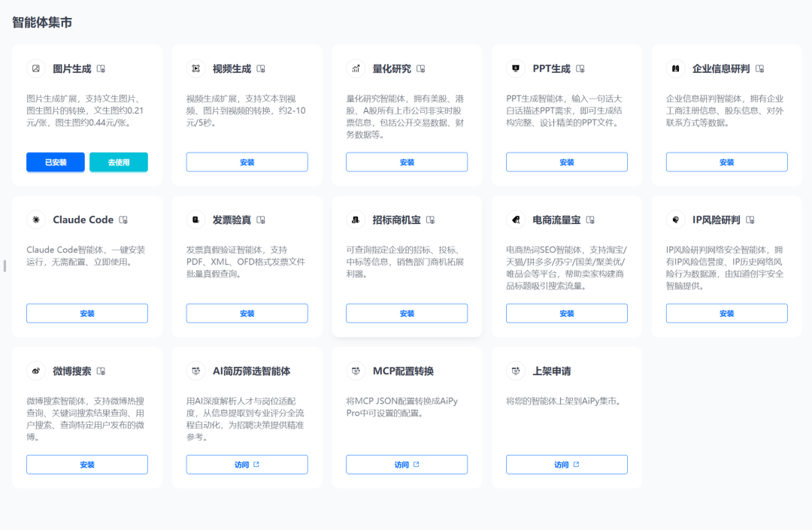
Task: Open the 微博搜索 agent icon
Action: [36, 371]
